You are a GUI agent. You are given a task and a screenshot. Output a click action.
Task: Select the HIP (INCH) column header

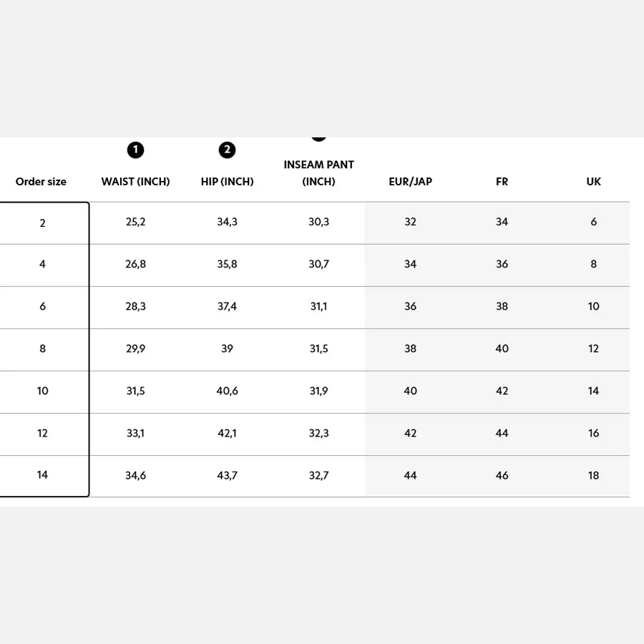tap(227, 182)
